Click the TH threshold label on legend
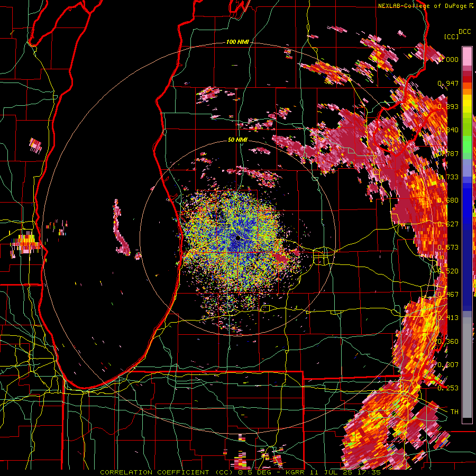The image size is (476, 476). tap(454, 411)
